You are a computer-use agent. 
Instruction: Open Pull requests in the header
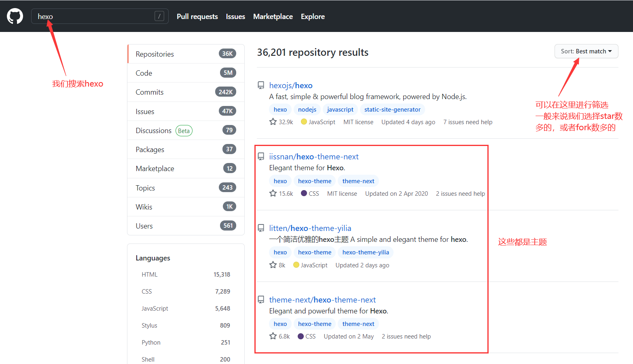(197, 17)
